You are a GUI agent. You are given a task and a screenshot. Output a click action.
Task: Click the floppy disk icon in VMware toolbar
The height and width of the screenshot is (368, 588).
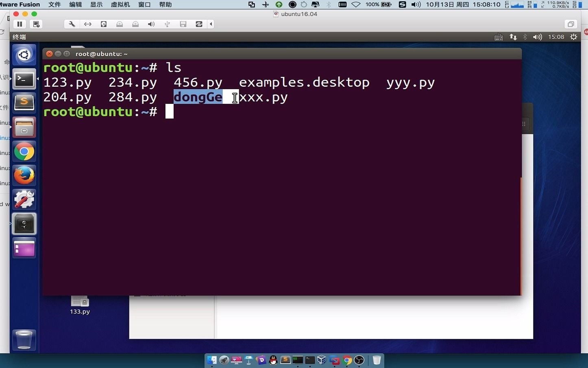(183, 24)
